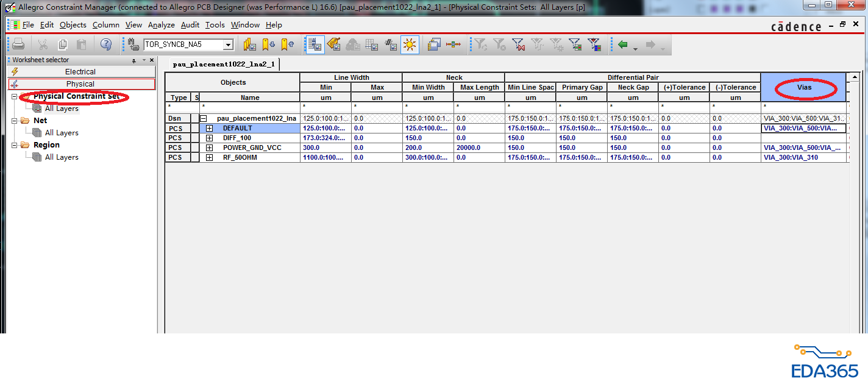Close the Worksheet selector panel
This screenshot has height=384, width=868.
click(x=152, y=60)
